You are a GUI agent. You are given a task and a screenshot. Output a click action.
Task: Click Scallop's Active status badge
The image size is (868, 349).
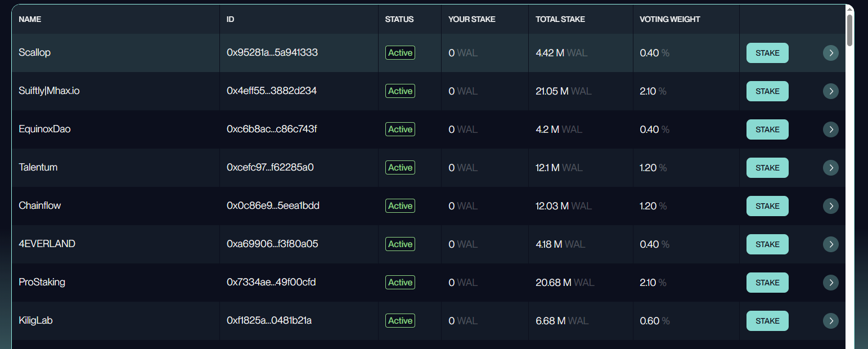pos(400,53)
